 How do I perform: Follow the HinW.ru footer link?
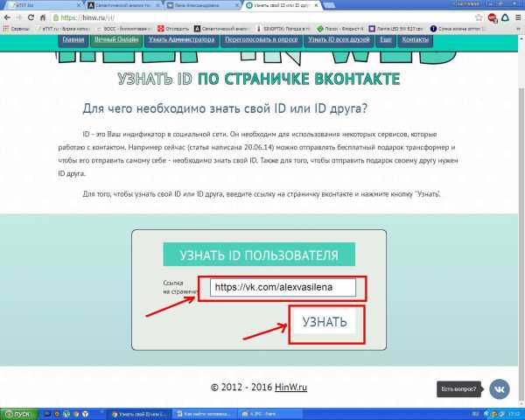click(290, 387)
